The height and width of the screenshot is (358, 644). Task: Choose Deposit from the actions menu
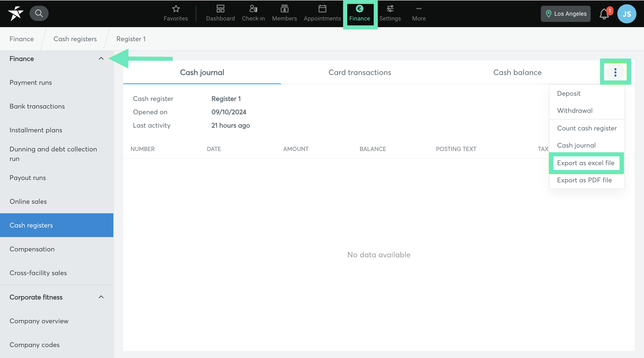click(x=587, y=94)
